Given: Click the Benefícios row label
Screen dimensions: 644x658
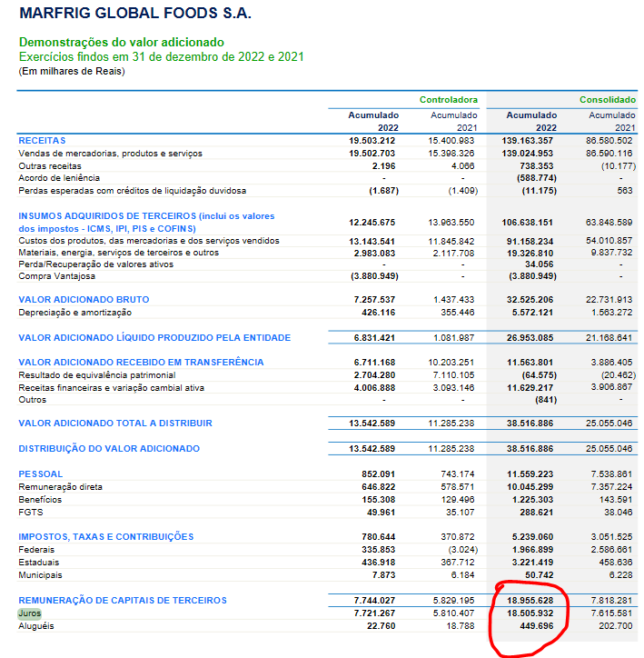Looking at the screenshot, I should coord(40,500).
